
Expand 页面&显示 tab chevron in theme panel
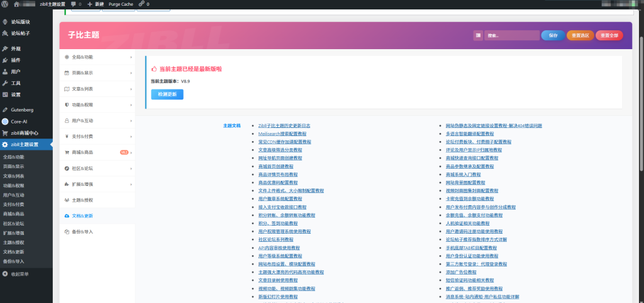point(131,73)
